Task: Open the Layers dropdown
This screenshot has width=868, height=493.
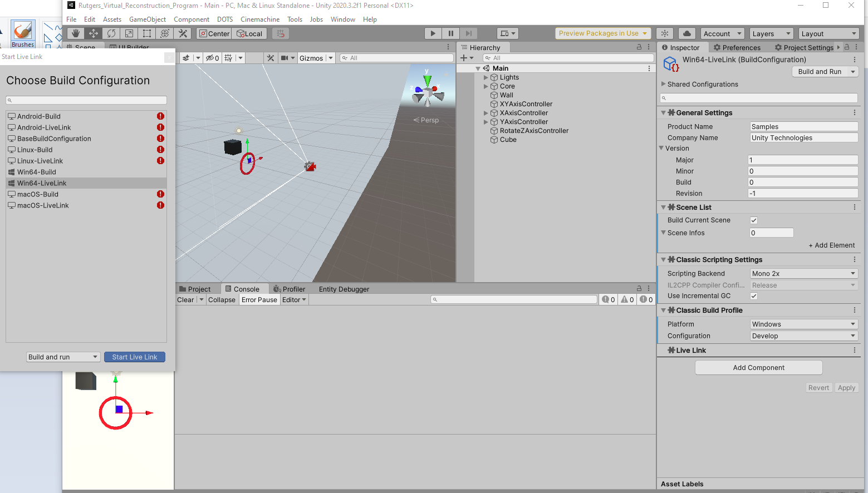Action: coord(771,33)
